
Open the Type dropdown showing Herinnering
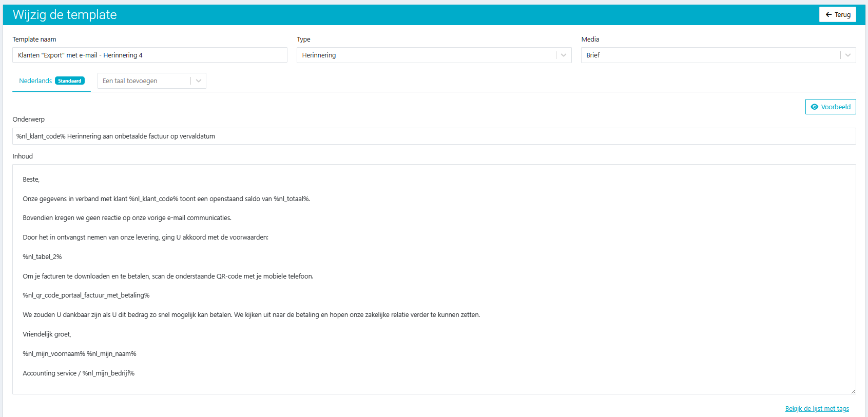[434, 55]
